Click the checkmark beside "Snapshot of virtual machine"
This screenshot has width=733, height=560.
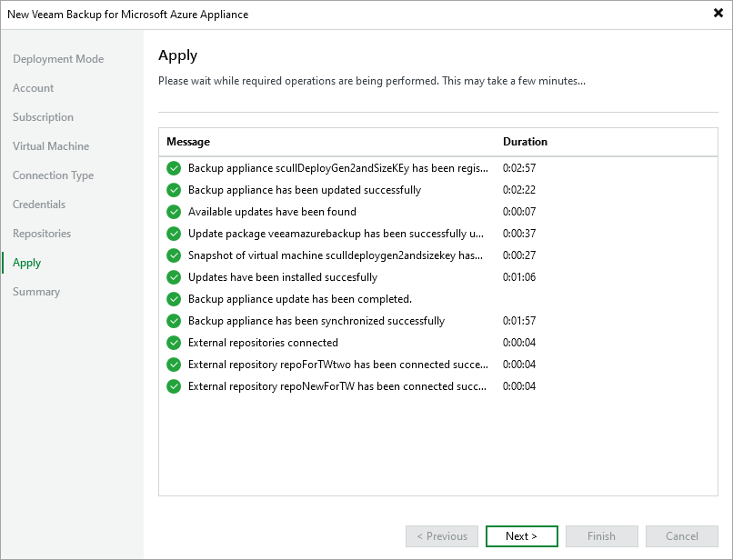tap(174, 255)
